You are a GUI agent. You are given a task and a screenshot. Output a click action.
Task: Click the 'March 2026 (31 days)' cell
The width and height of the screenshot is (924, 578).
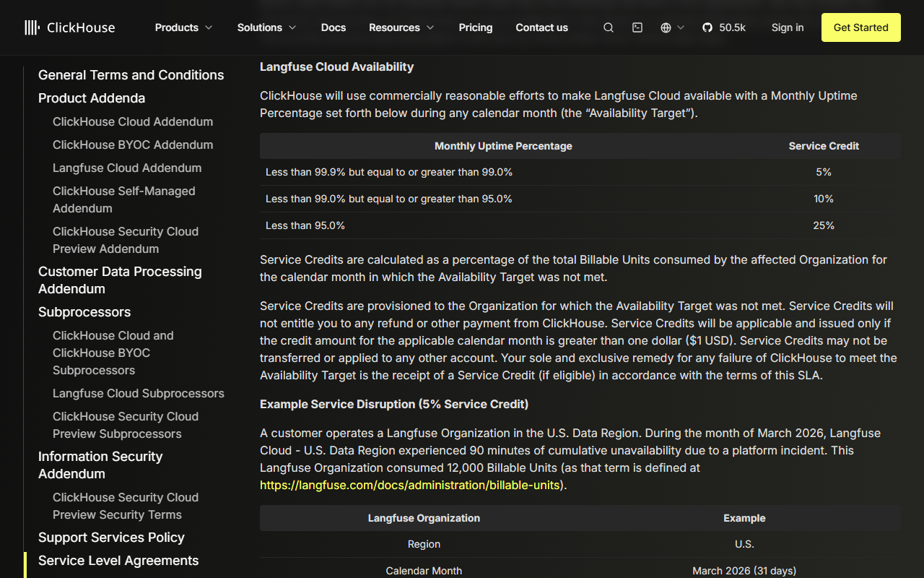pyautogui.click(x=744, y=571)
